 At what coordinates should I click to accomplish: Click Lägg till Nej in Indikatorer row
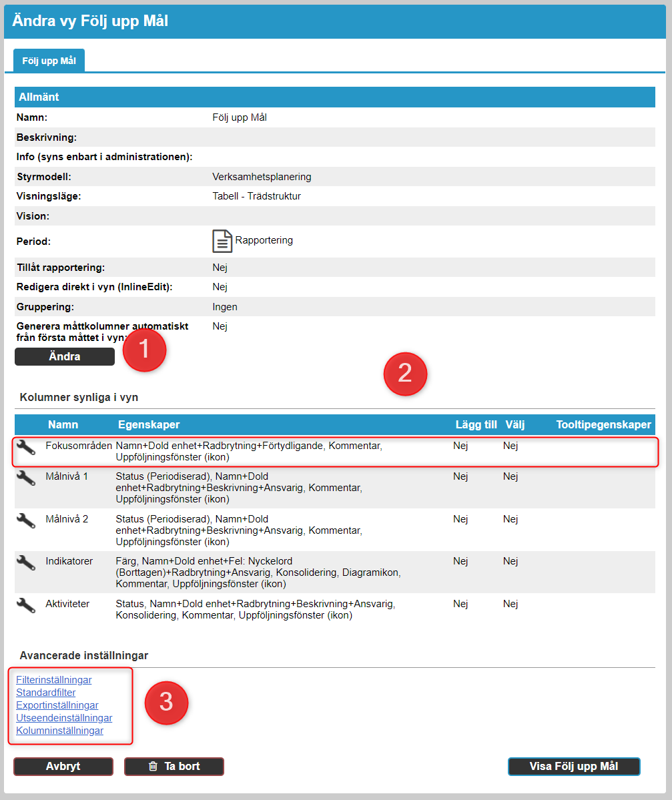460,560
